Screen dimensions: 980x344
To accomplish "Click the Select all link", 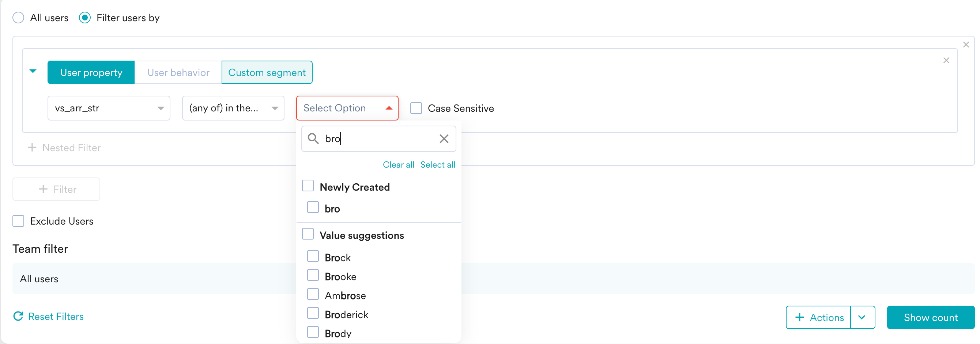I will click(437, 165).
